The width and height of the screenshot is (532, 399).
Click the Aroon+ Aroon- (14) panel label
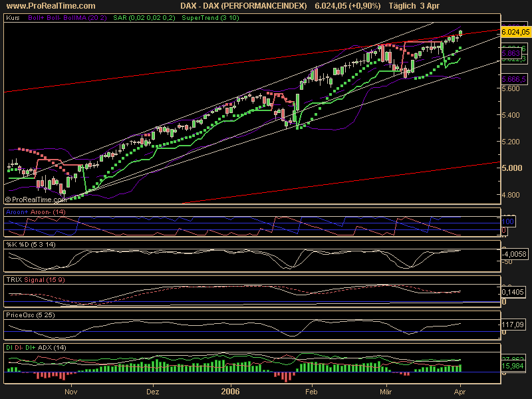coord(36,212)
